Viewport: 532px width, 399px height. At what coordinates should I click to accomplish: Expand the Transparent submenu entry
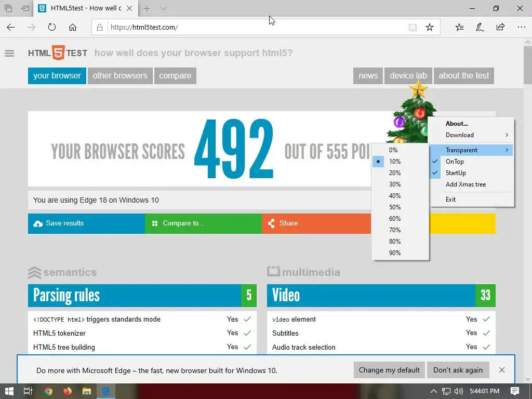[x=472, y=150]
